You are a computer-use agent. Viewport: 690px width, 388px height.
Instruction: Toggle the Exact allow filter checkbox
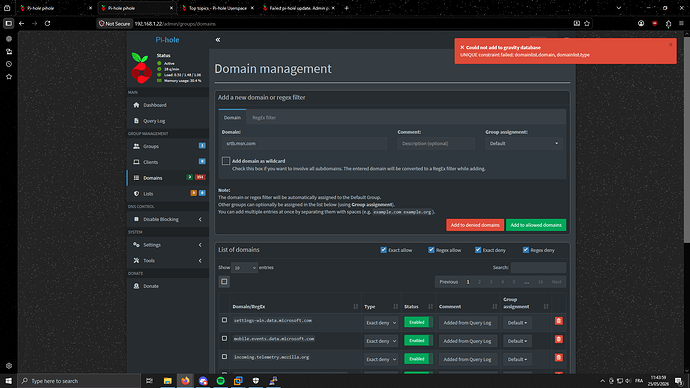(x=383, y=250)
